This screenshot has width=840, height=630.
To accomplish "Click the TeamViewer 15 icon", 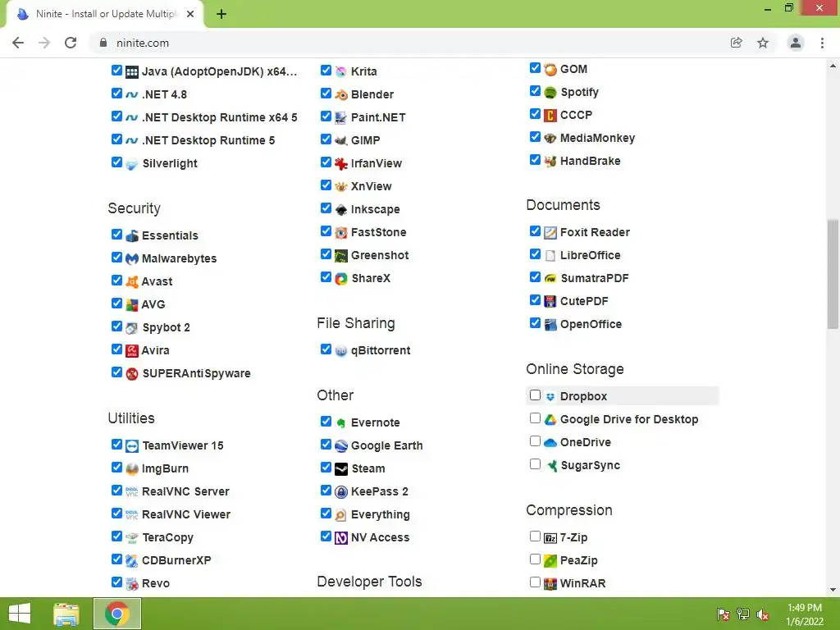I will click(132, 446).
